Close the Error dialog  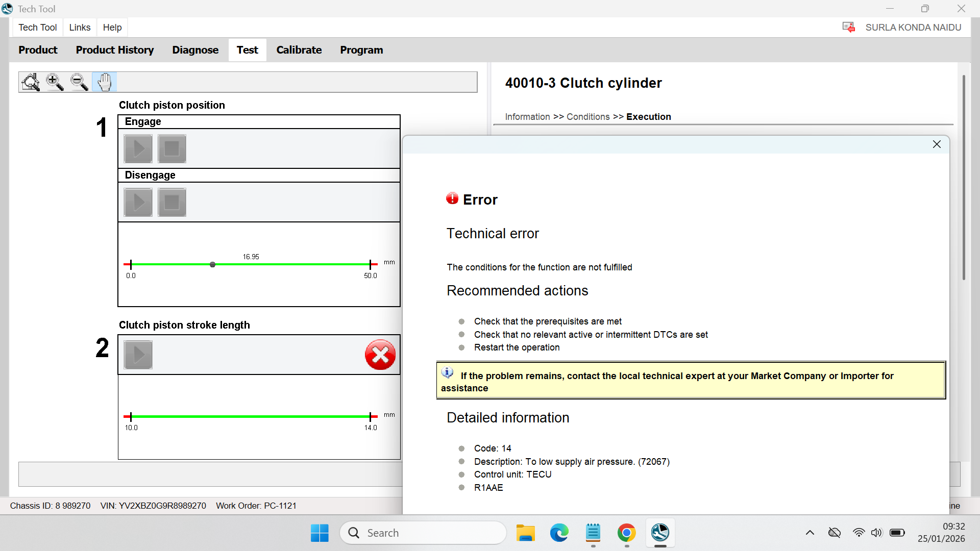(x=937, y=144)
